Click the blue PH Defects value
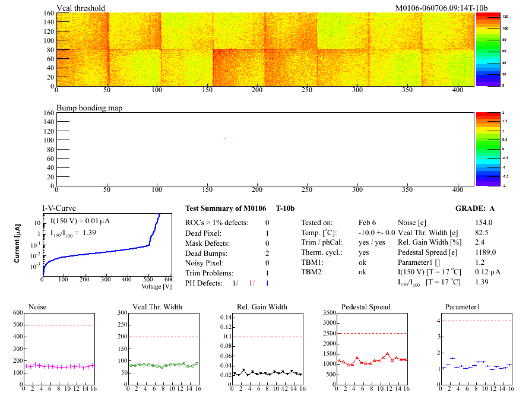Viewport: 532px width, 399px height. pyautogui.click(x=267, y=283)
